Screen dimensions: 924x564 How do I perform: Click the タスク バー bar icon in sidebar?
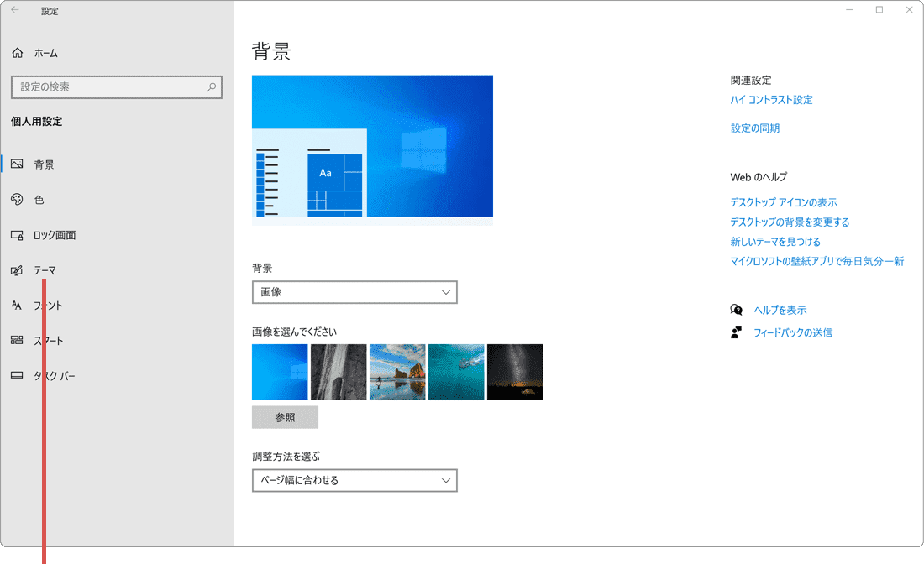pos(17,376)
